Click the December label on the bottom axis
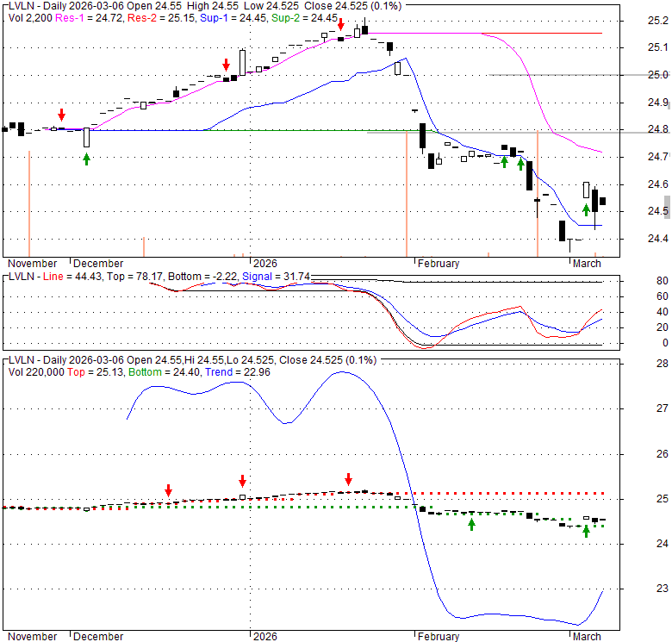This screenshot has width=672, height=642. 98,636
